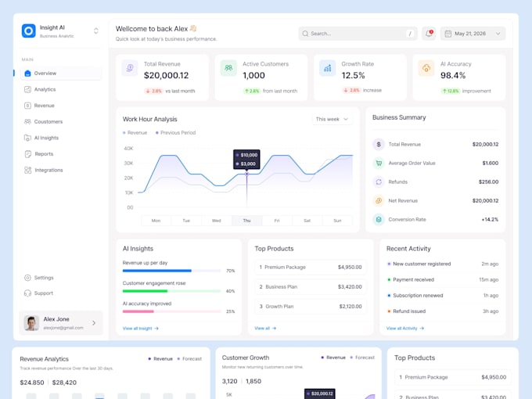Click New customer registered activity entry
Screen dimensions: 532x399
(443, 264)
